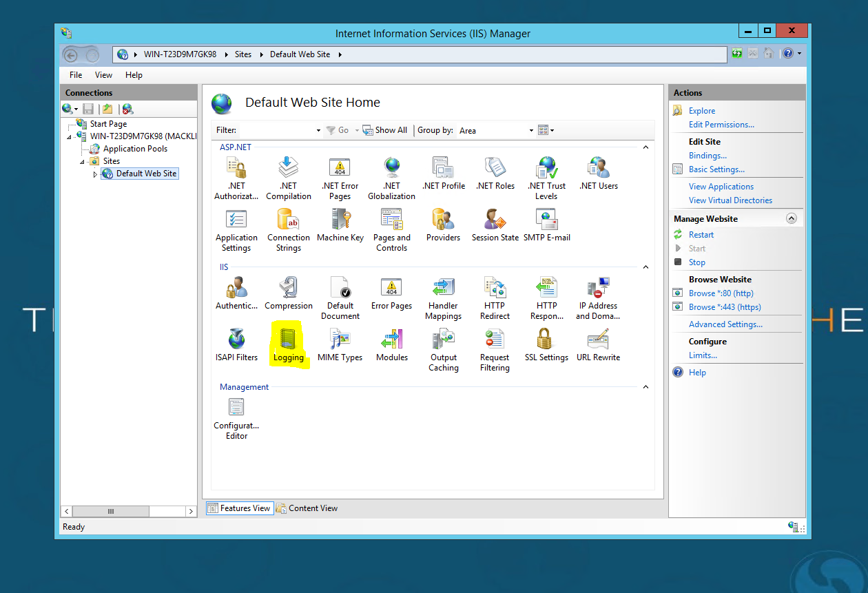
Task: Open the Logging feature
Action: pyautogui.click(x=289, y=344)
